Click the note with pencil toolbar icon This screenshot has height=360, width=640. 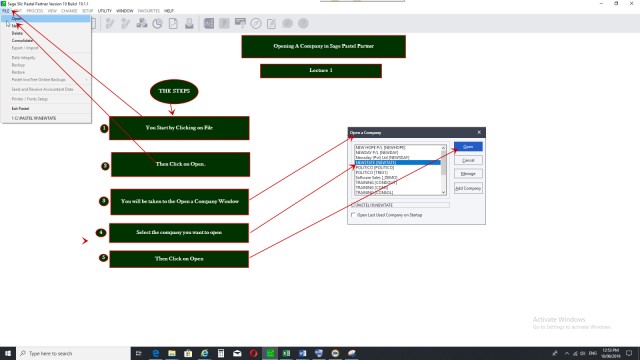click(271, 24)
